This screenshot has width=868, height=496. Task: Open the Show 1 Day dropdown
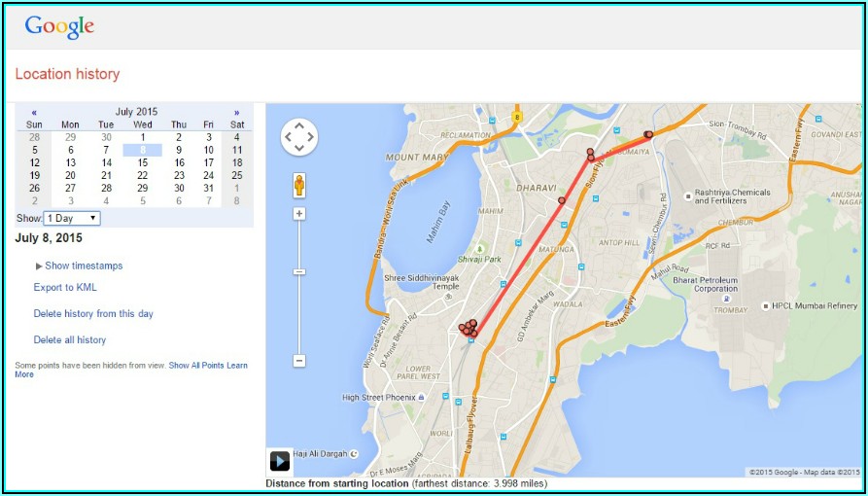[72, 218]
